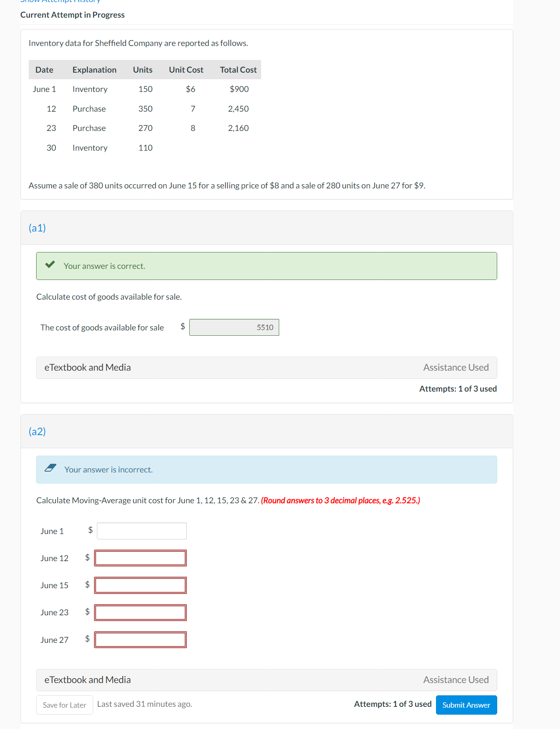
Task: Click the eraser icon beside incorrect message
Action: pyautogui.click(x=50, y=468)
